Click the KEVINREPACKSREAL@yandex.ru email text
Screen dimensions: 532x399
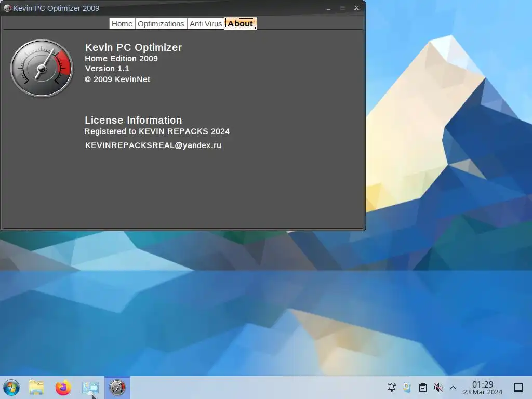[153, 145]
